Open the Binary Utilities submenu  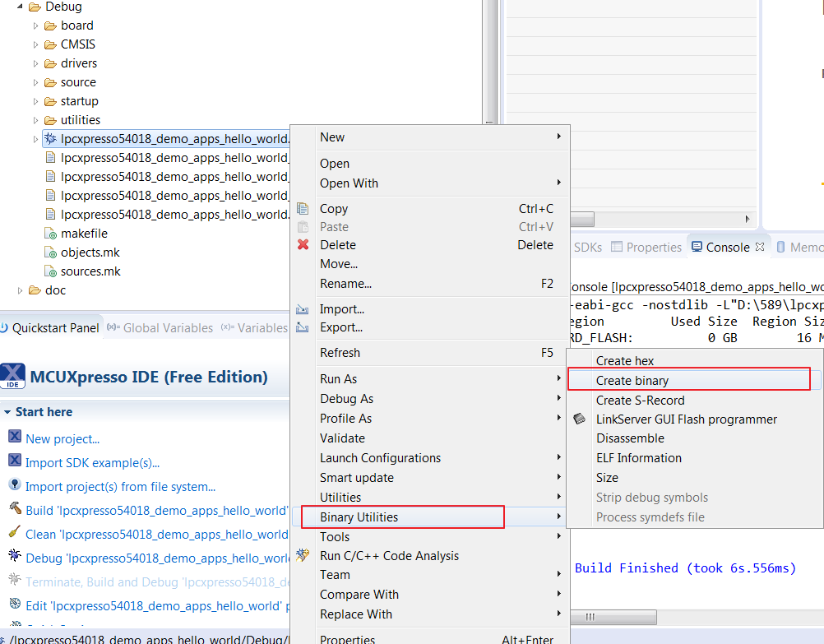359,517
